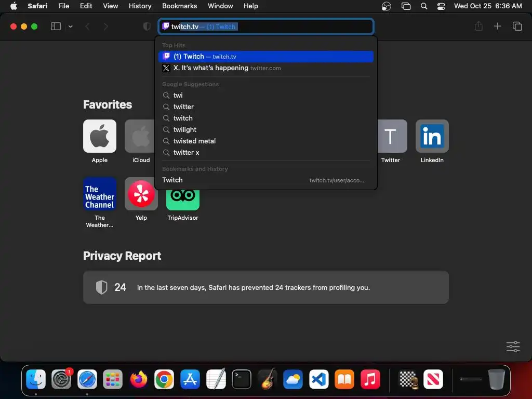Image resolution: width=532 pixels, height=399 pixels.
Task: Open the View menu
Action: (x=110, y=6)
